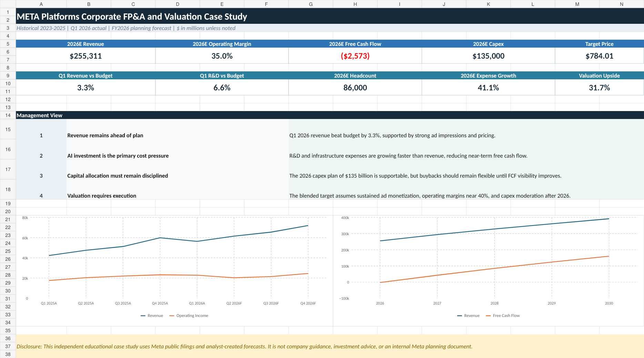Click management item number 1 cell
The image size is (644, 358).
tap(41, 129)
